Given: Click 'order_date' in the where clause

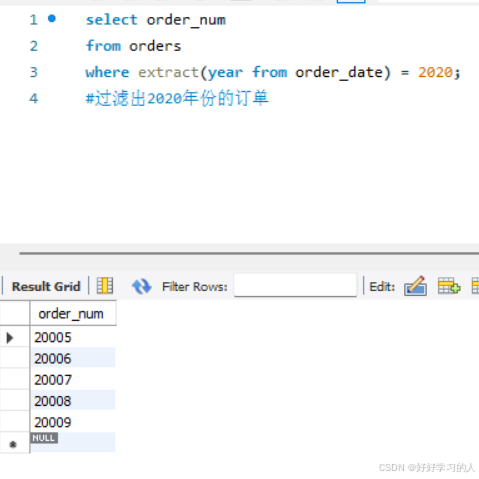Looking at the screenshot, I should (x=339, y=73).
